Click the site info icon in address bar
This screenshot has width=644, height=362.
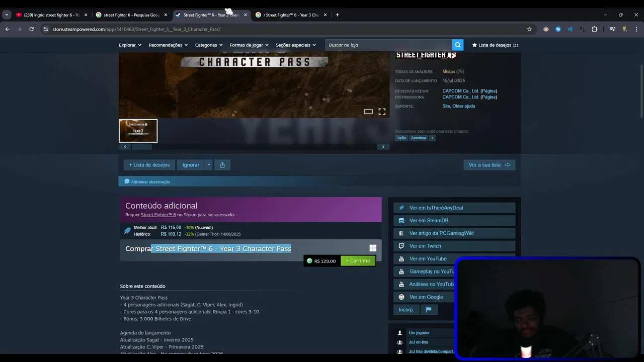(46, 29)
